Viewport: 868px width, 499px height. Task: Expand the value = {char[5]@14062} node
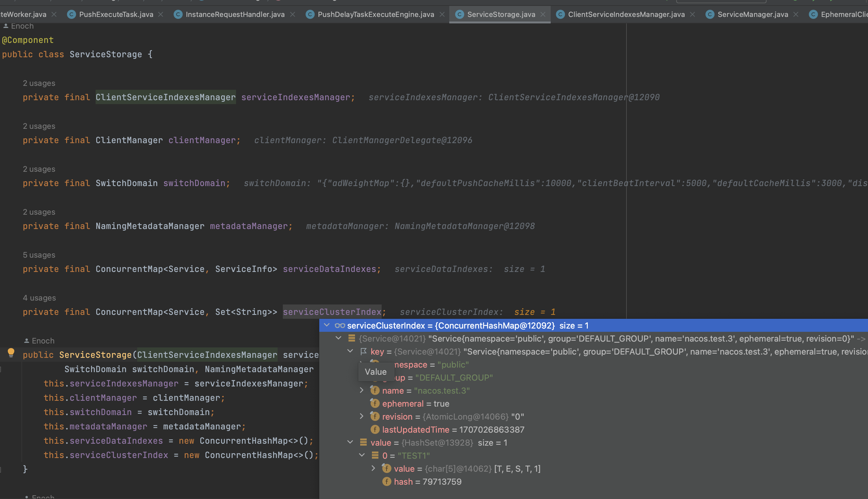[373, 468]
